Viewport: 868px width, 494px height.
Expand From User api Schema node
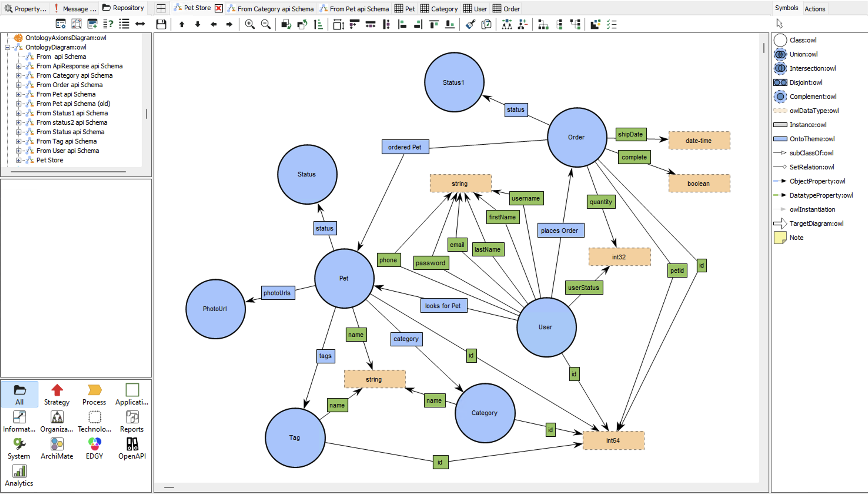point(19,151)
